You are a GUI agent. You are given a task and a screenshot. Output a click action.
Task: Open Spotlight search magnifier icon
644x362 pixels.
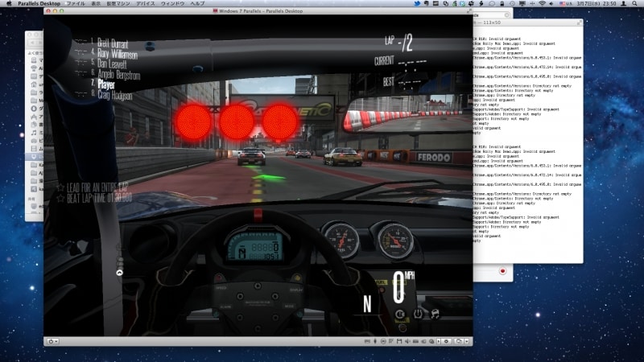634,4
